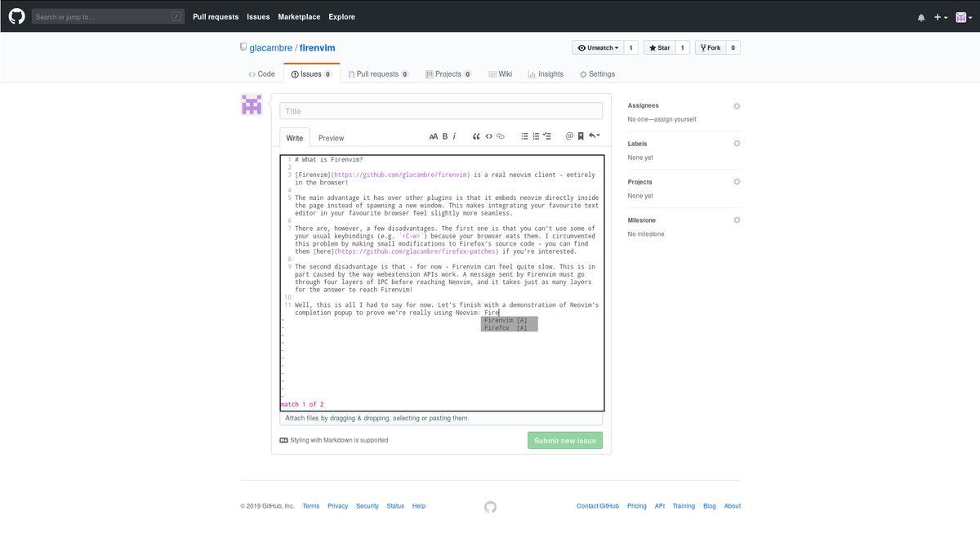Click the footer GitHub logo

click(x=490, y=507)
